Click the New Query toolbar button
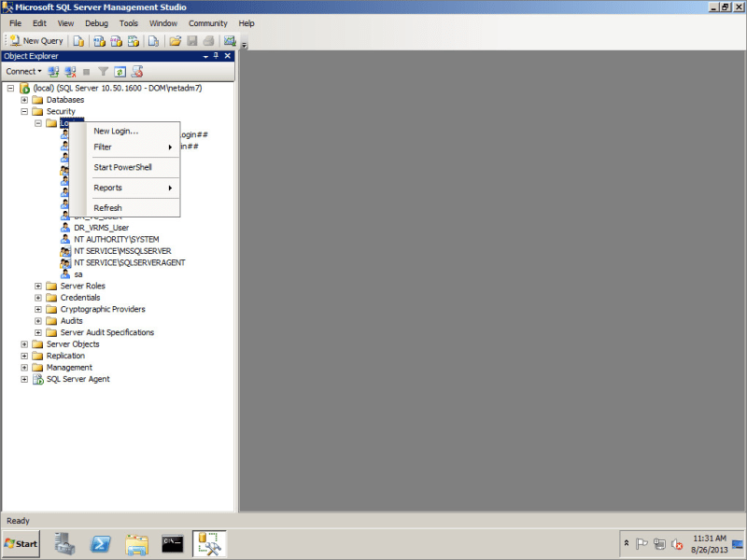This screenshot has height=560, width=747. 36,41
